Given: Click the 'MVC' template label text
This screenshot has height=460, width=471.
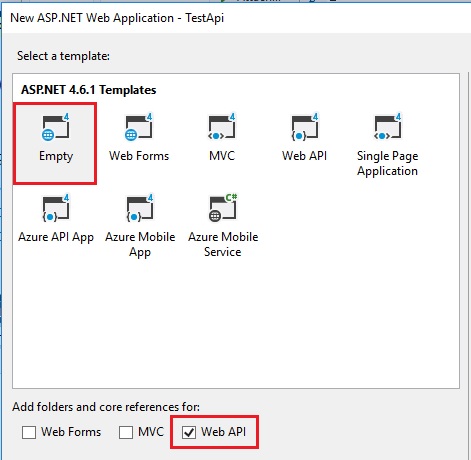Looking at the screenshot, I should tap(222, 156).
